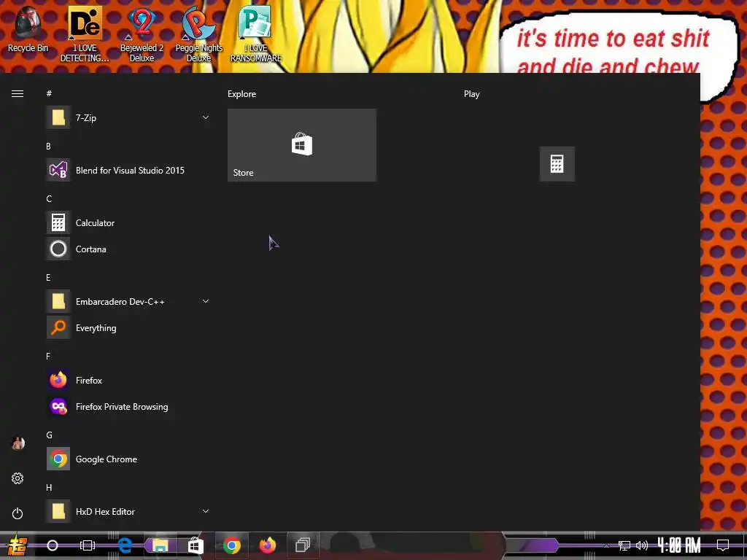Launch the Everything search app
747x560 pixels.
pyautogui.click(x=128, y=327)
